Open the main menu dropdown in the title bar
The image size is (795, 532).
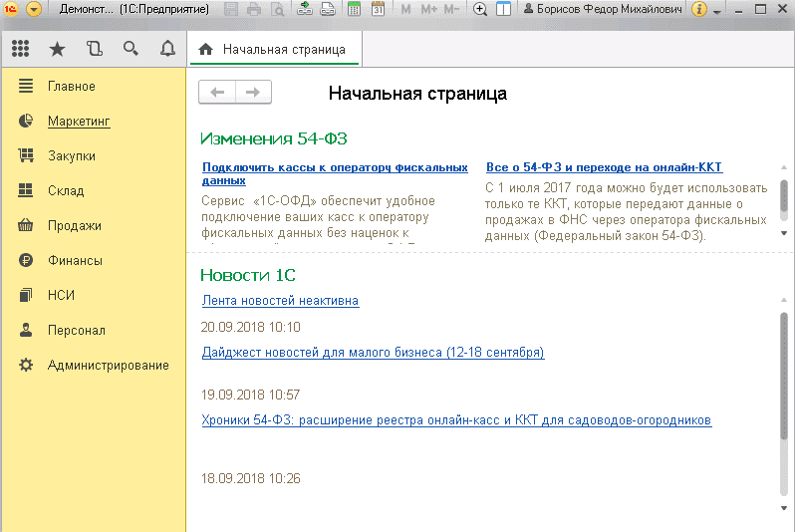tap(34, 10)
